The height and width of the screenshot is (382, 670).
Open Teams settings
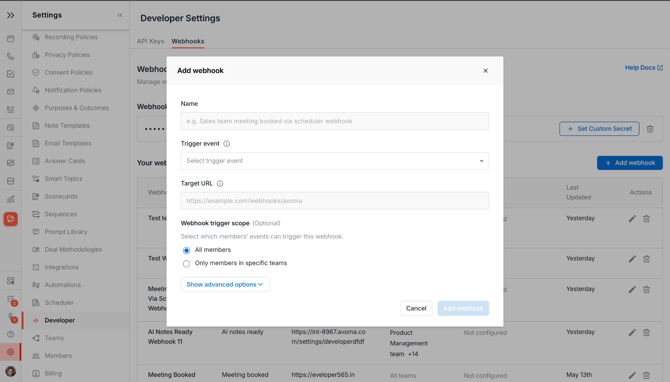(54, 338)
